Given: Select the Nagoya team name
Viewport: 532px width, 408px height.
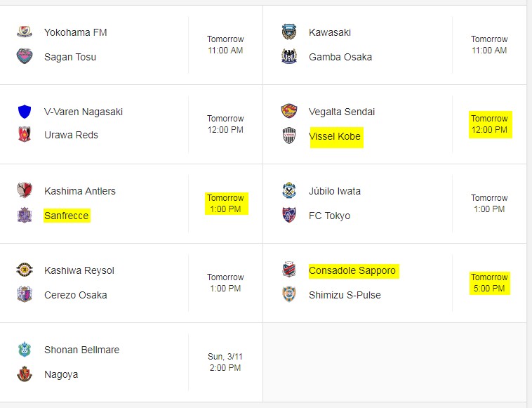Looking at the screenshot, I should pos(61,374).
